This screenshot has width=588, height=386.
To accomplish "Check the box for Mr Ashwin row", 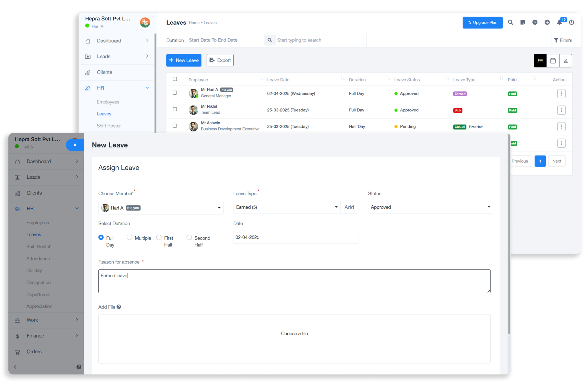I will (x=175, y=126).
